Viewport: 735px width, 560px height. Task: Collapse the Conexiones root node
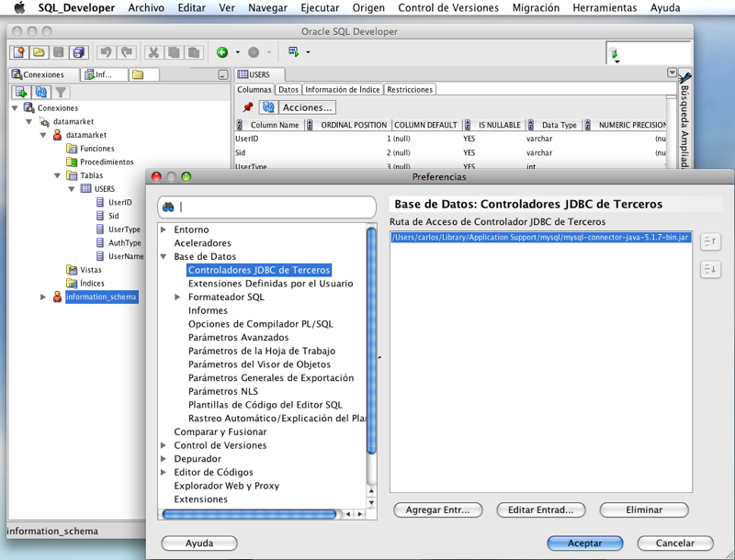(x=15, y=108)
